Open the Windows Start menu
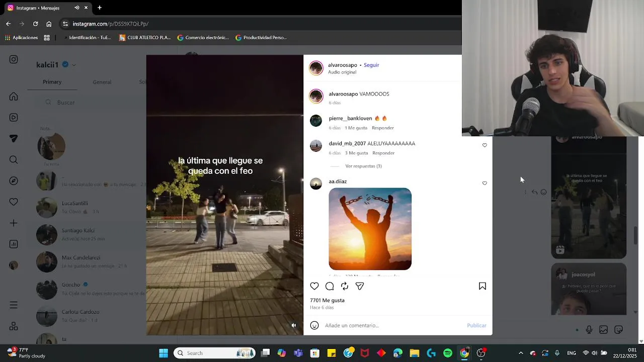 [164, 353]
